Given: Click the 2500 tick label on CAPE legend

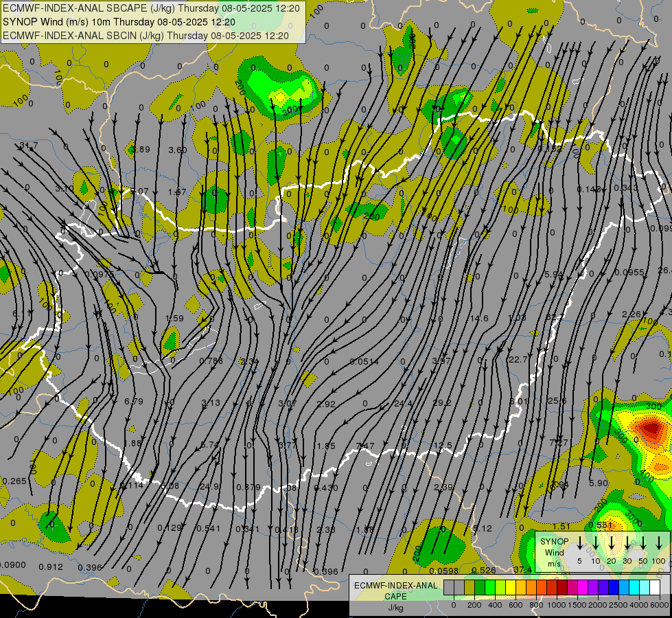Looking at the screenshot, I should [x=618, y=605].
